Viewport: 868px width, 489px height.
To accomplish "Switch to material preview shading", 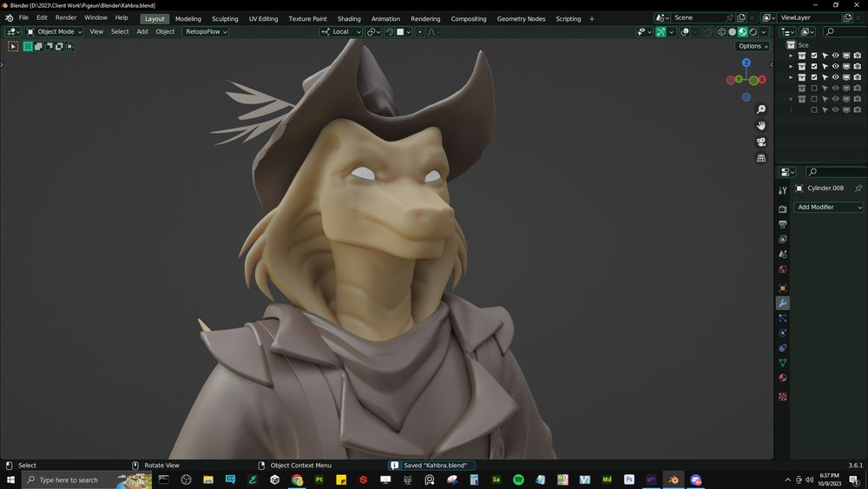I will (743, 32).
